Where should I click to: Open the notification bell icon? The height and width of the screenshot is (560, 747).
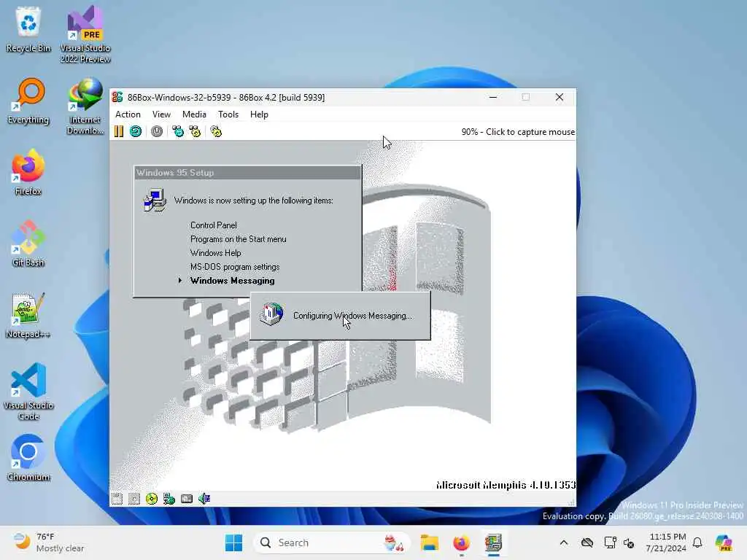pos(697,542)
